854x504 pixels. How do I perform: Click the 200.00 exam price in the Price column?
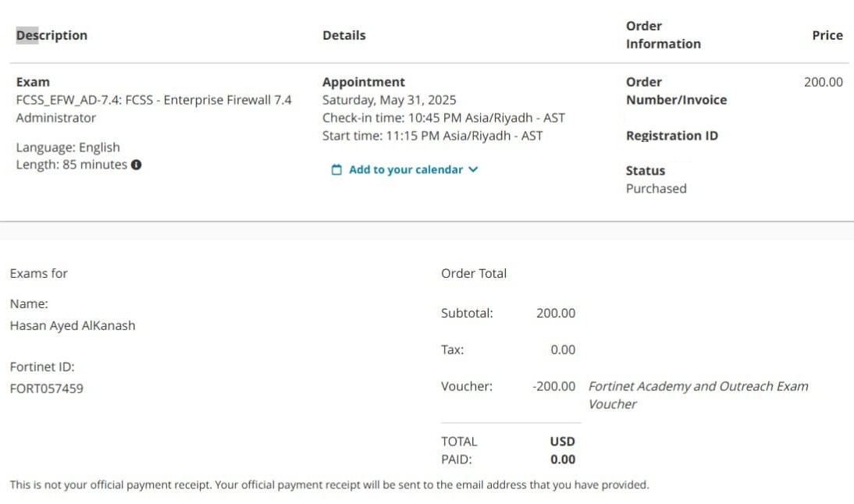(823, 82)
